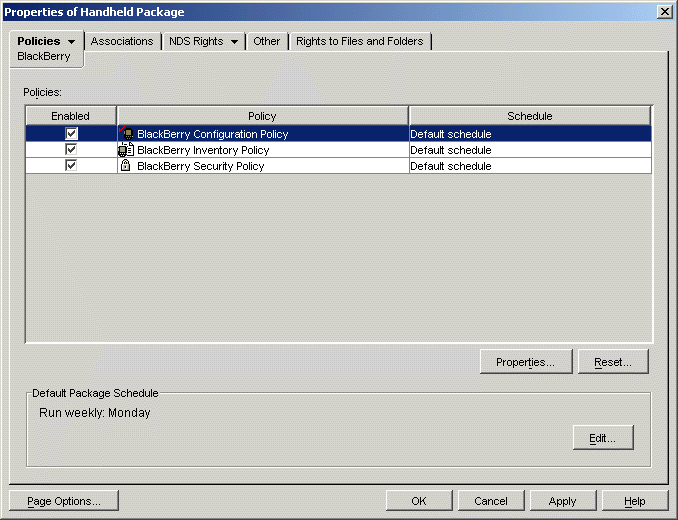
Task: Confirm with the OK button
Action: click(x=419, y=501)
